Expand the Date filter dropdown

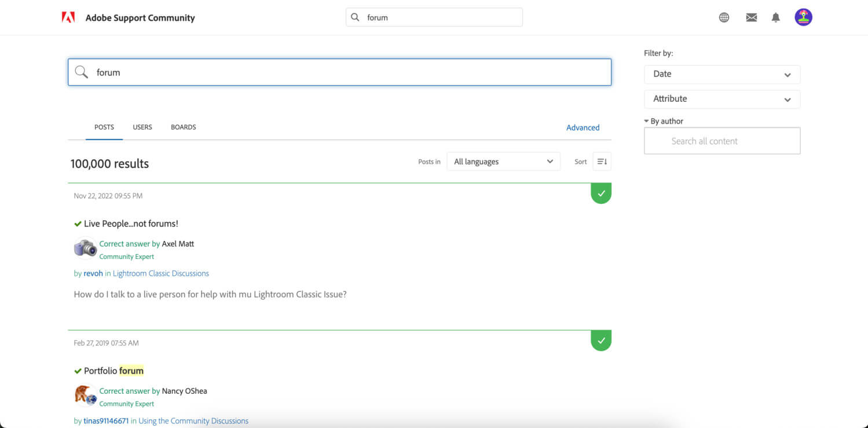[722, 74]
